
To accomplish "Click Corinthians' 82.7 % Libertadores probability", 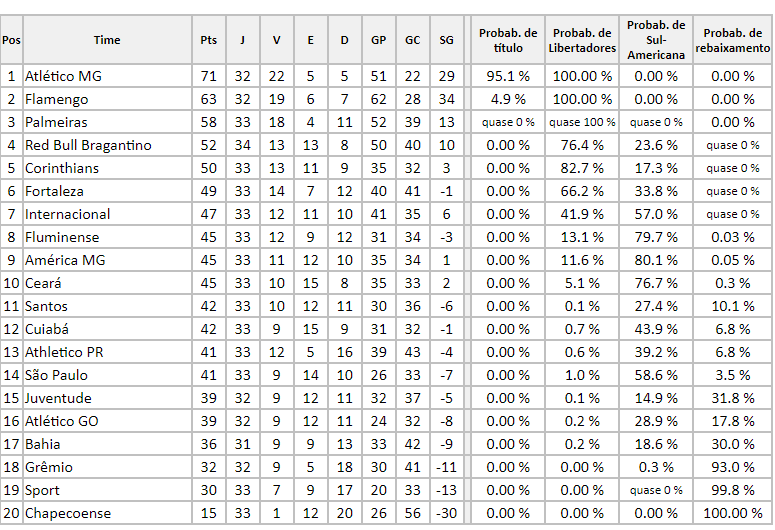I will tap(582, 168).
